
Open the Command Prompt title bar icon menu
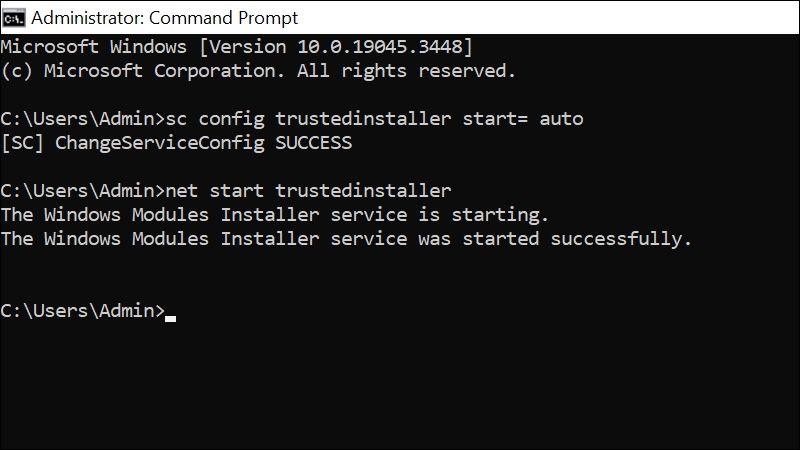[13, 18]
